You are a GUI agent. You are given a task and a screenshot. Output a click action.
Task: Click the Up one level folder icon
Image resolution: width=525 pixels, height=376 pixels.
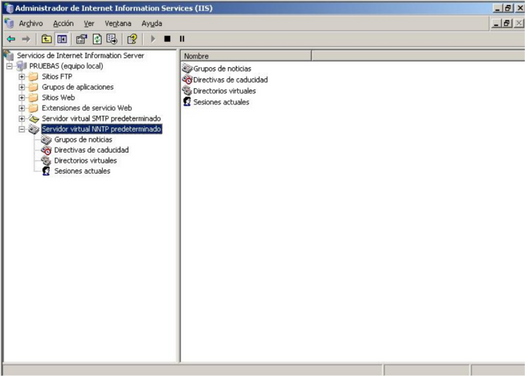[47, 39]
